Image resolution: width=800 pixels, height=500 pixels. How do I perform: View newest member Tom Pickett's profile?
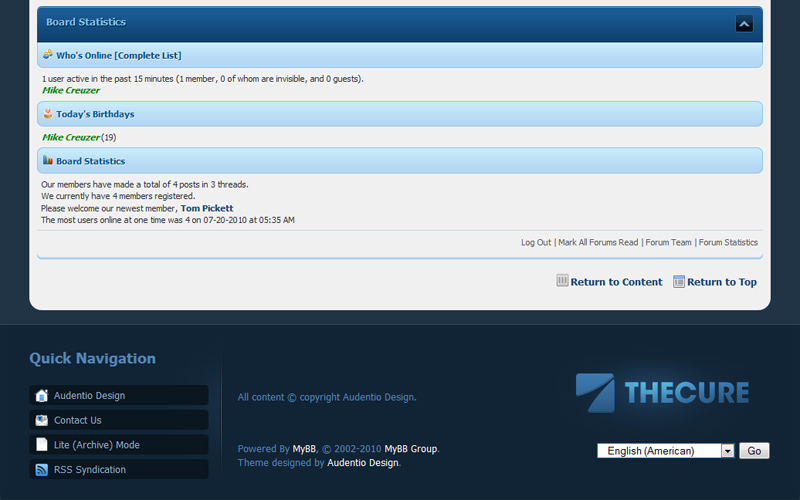[x=207, y=208]
